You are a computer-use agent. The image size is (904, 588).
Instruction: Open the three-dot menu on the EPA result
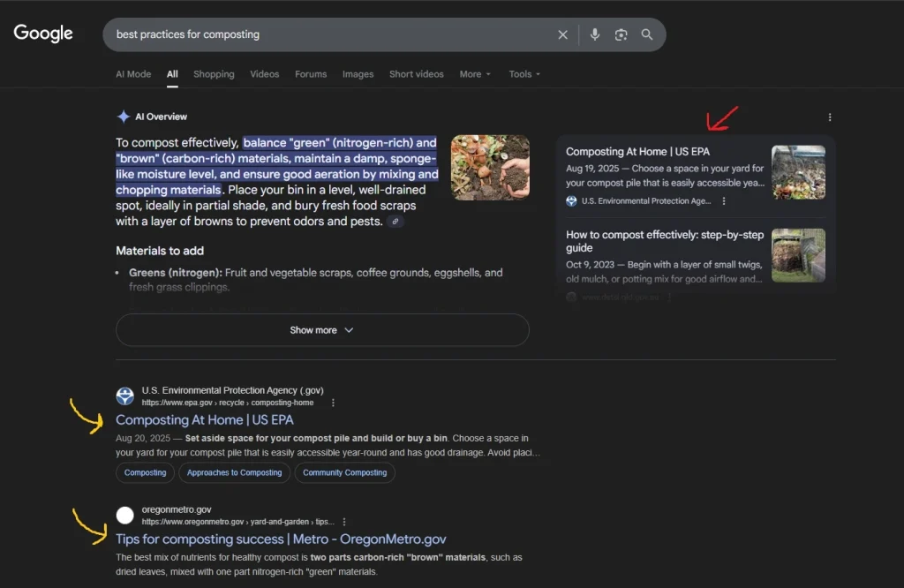click(x=333, y=402)
